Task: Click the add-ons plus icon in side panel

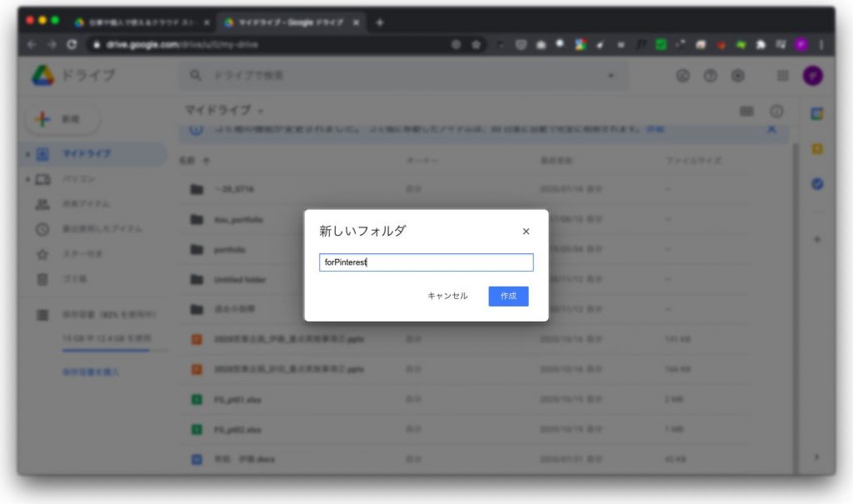Action: click(816, 239)
